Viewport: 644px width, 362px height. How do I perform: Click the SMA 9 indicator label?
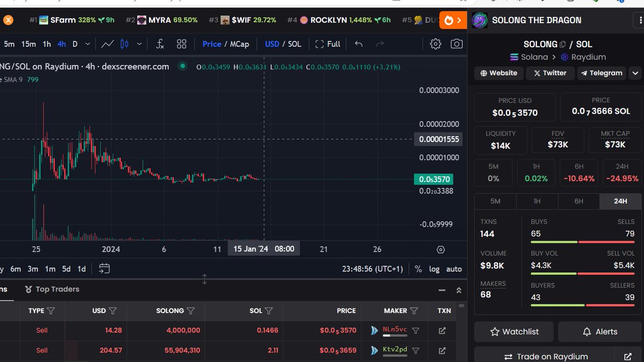click(14, 79)
